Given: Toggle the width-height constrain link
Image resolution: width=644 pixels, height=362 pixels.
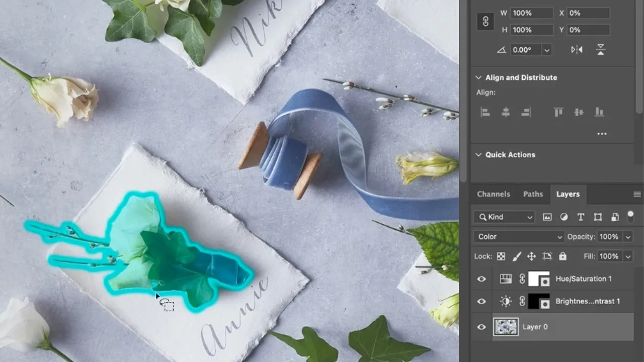Looking at the screenshot, I should [x=486, y=22].
